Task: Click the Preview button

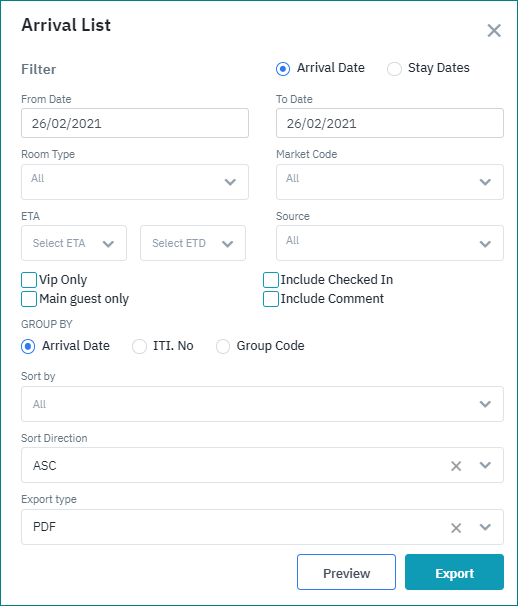Action: tap(346, 572)
